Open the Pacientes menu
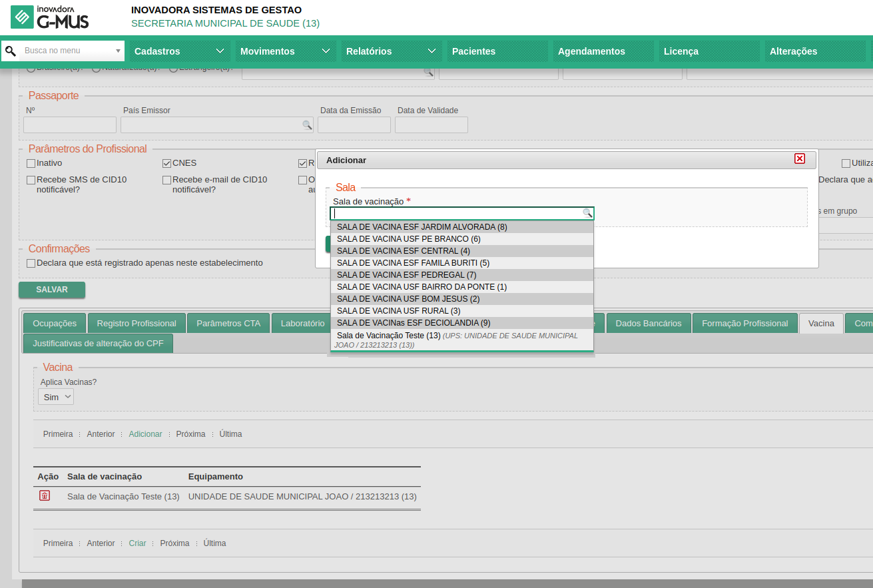The width and height of the screenshot is (873, 588). 497,51
